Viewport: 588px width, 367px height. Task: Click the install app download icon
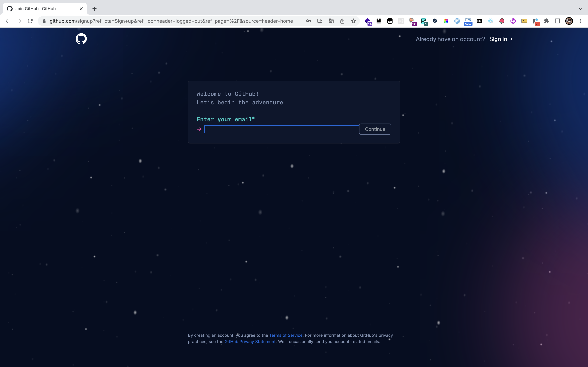[x=320, y=21]
